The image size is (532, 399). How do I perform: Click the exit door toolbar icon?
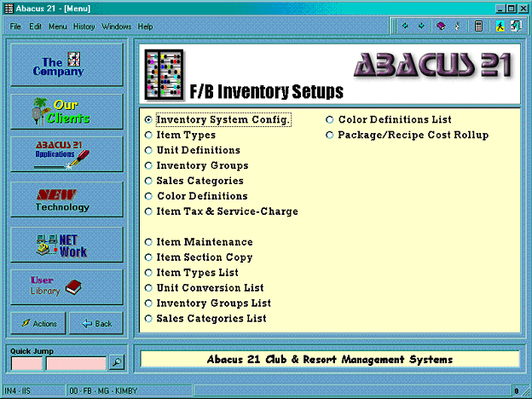(516, 26)
